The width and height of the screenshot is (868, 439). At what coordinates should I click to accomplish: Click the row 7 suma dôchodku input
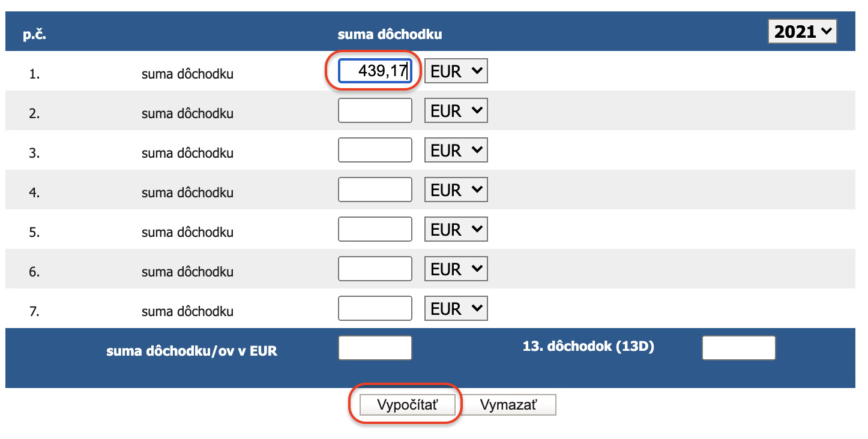[x=375, y=309]
